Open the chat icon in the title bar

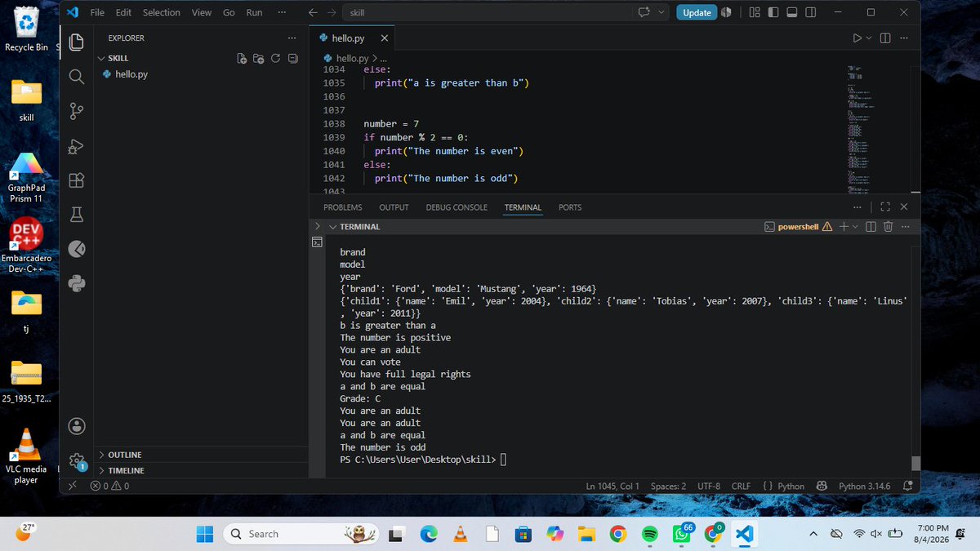tap(644, 12)
